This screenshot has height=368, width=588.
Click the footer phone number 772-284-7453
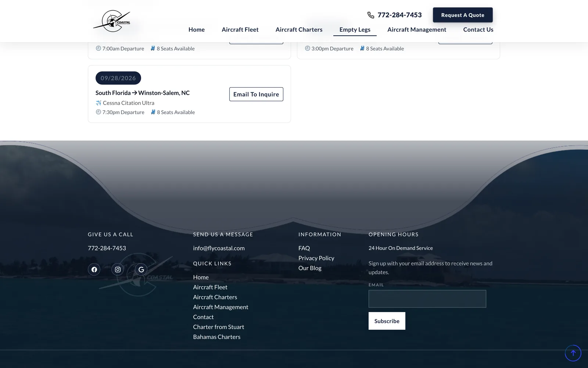pyautogui.click(x=107, y=248)
